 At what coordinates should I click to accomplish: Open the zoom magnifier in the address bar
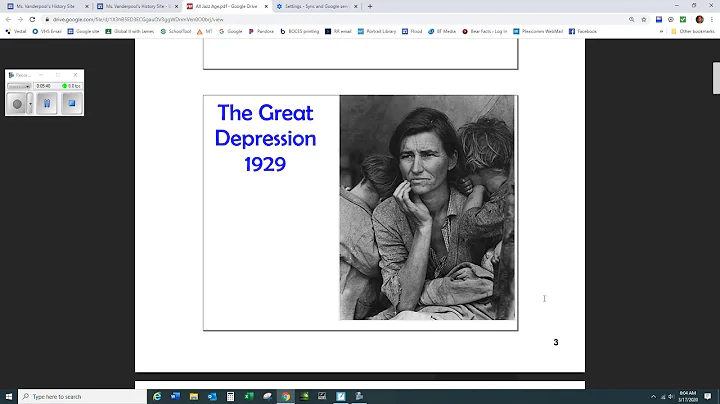(631, 19)
